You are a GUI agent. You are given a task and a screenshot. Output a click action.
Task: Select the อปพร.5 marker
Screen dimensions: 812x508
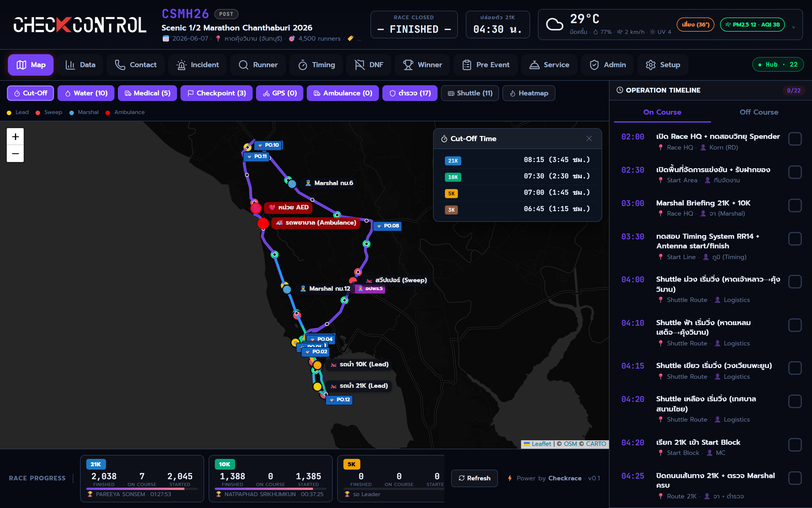[370, 289]
